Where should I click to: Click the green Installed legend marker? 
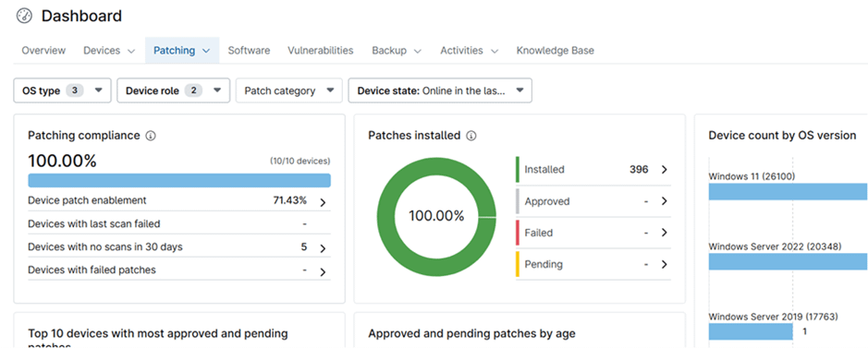click(518, 170)
